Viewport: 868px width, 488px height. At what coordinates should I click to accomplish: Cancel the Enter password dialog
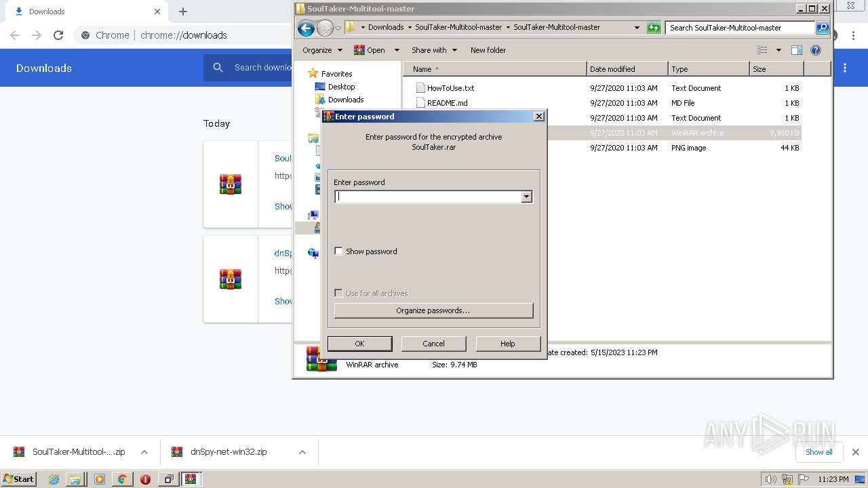tap(433, 344)
